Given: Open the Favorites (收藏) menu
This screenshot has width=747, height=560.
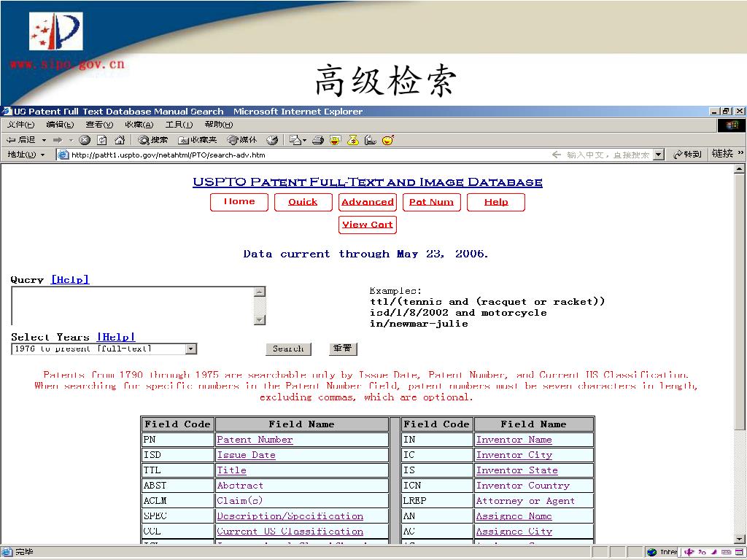Looking at the screenshot, I should (139, 125).
